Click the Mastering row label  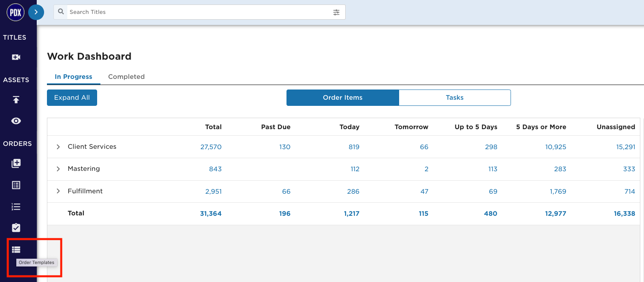84,169
